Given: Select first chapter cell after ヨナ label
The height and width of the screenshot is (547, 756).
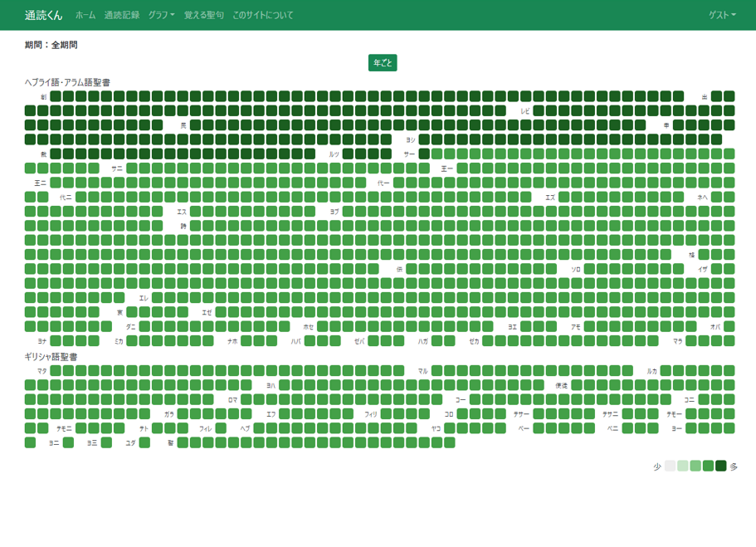Looking at the screenshot, I should point(56,340).
